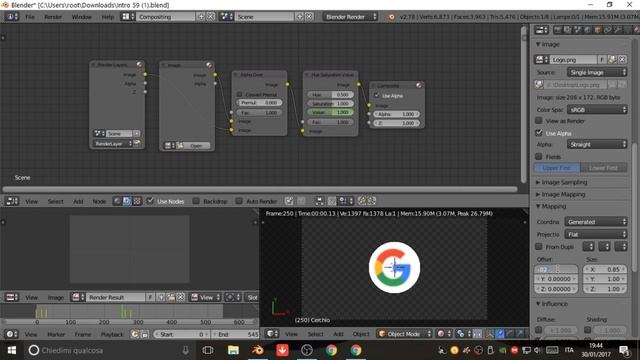The image size is (640, 360).
Task: Click the Slot button in image editor
Action: click(252, 297)
